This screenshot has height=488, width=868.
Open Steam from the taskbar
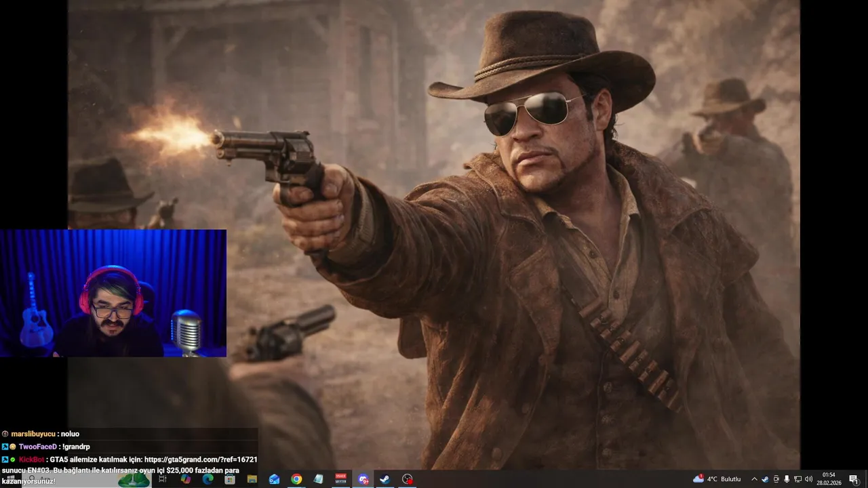(x=384, y=479)
